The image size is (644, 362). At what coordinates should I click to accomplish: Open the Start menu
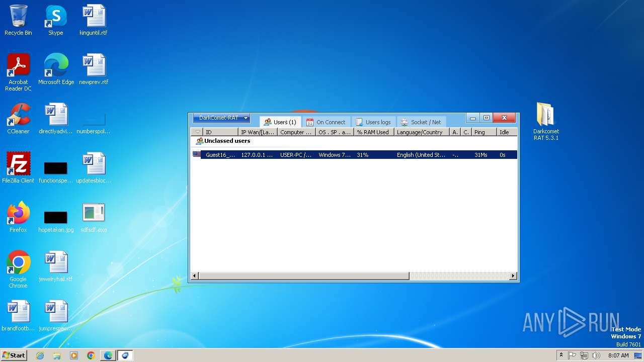coord(14,355)
